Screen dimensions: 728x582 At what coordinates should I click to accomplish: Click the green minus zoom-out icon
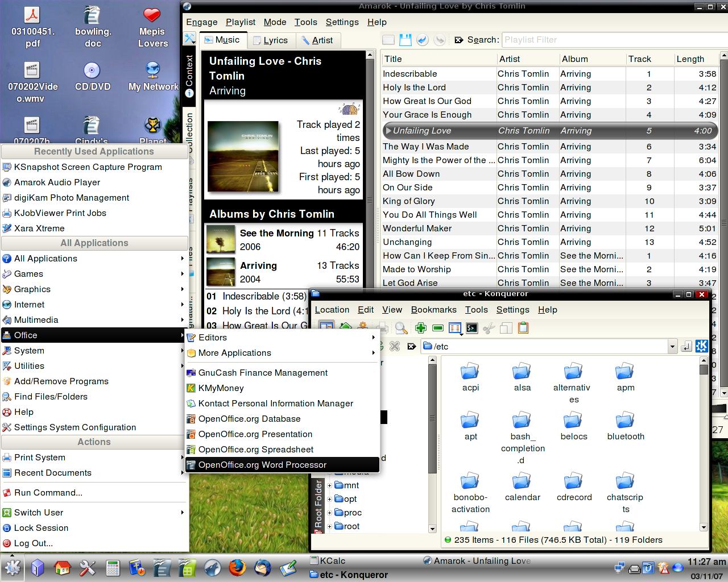438,328
